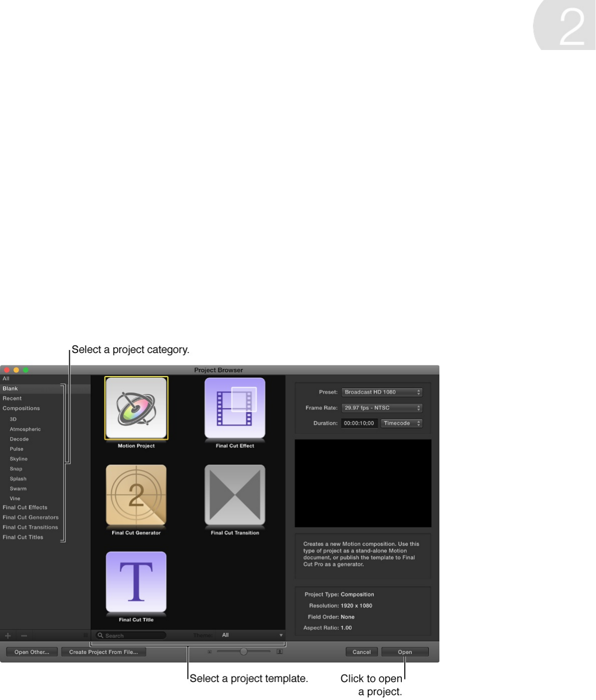Choose the Blank category in the sidebar
The width and height of the screenshot is (596, 700).
coord(45,388)
